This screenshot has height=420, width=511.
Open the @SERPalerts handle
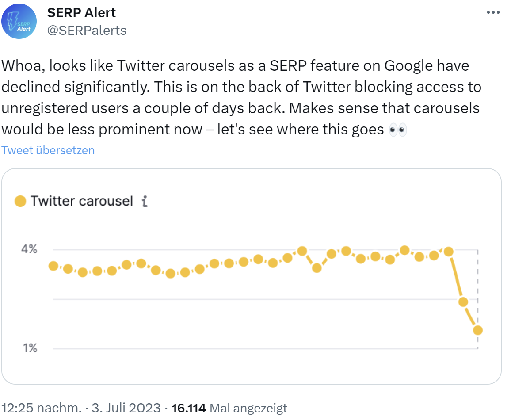[x=87, y=30]
